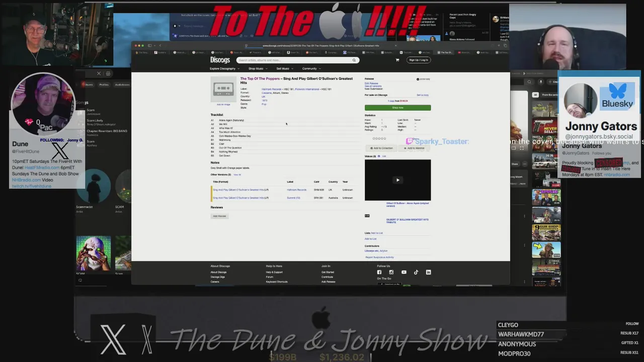Click the See all versions link
Viewport: 644px width, 362px height.
373,86
